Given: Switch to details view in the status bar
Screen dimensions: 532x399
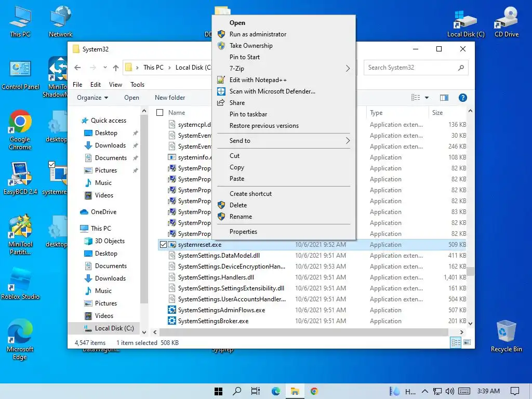Looking at the screenshot, I should 456,342.
